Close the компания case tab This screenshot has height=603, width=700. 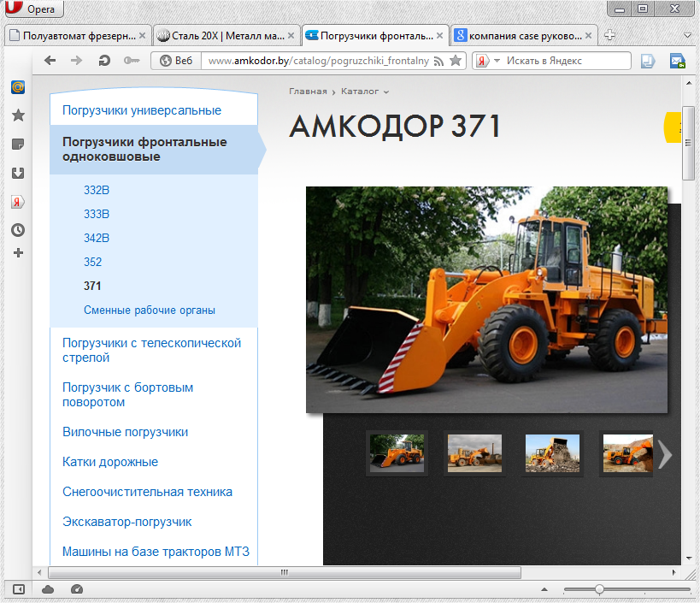tap(588, 36)
